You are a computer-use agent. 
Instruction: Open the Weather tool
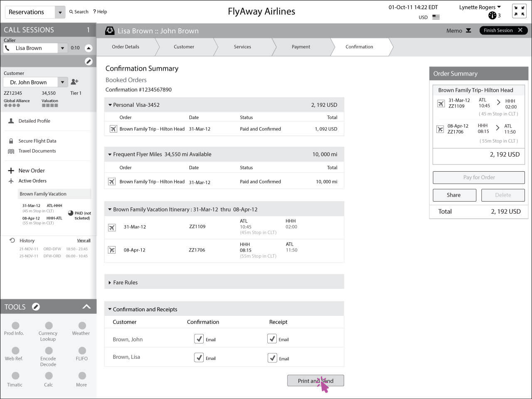(x=82, y=326)
